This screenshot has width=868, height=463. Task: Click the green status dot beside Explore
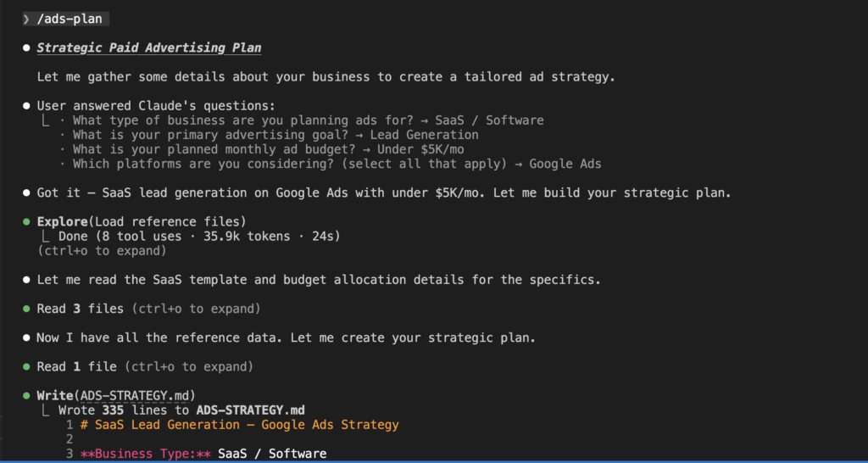pyautogui.click(x=27, y=221)
